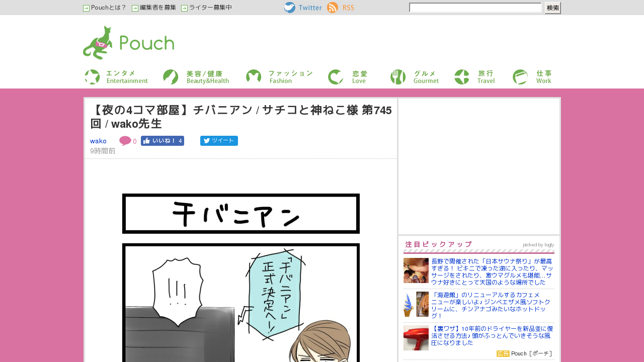Click the Entertainment star icon
644x362 pixels.
point(92,77)
